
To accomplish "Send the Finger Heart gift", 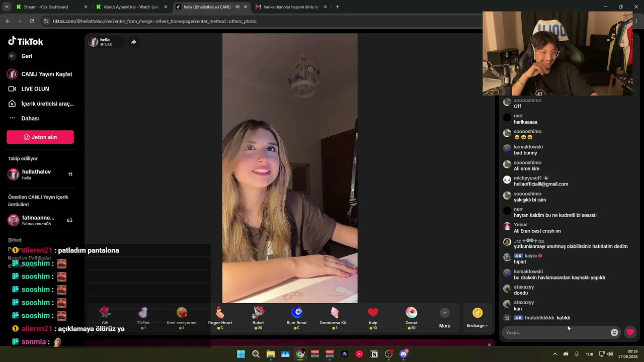I will 220,318.
